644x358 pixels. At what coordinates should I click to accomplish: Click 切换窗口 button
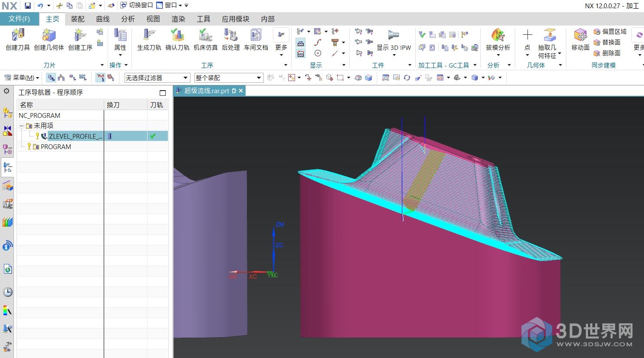click(x=137, y=5)
